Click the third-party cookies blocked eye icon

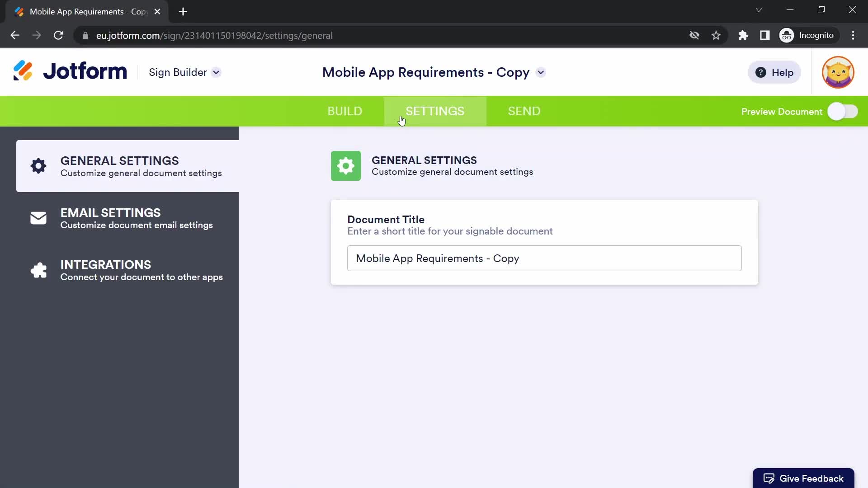[694, 35]
